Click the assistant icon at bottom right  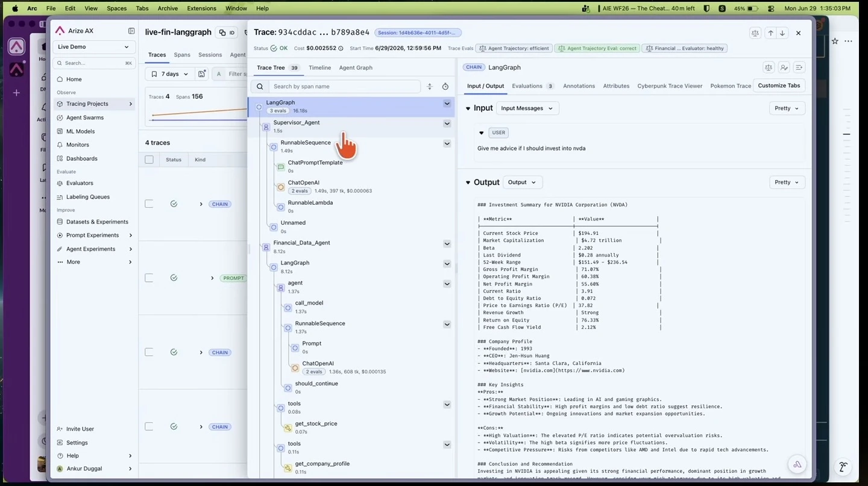797,464
